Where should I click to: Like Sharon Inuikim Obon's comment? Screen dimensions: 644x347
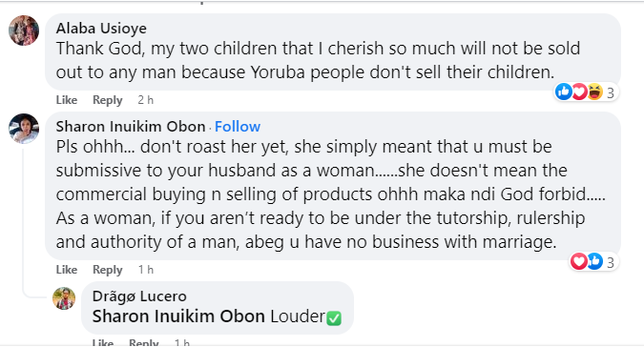pyautogui.click(x=67, y=270)
